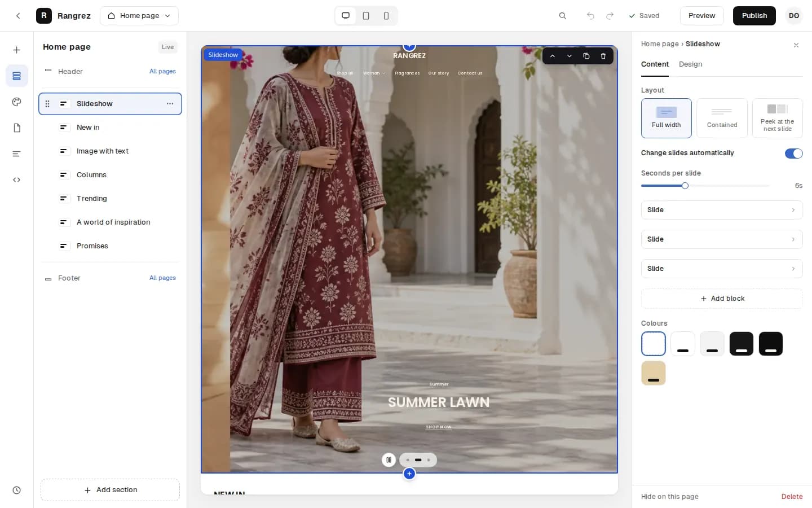Go back using the top-left arrow
The width and height of the screenshot is (812, 508).
click(18, 16)
